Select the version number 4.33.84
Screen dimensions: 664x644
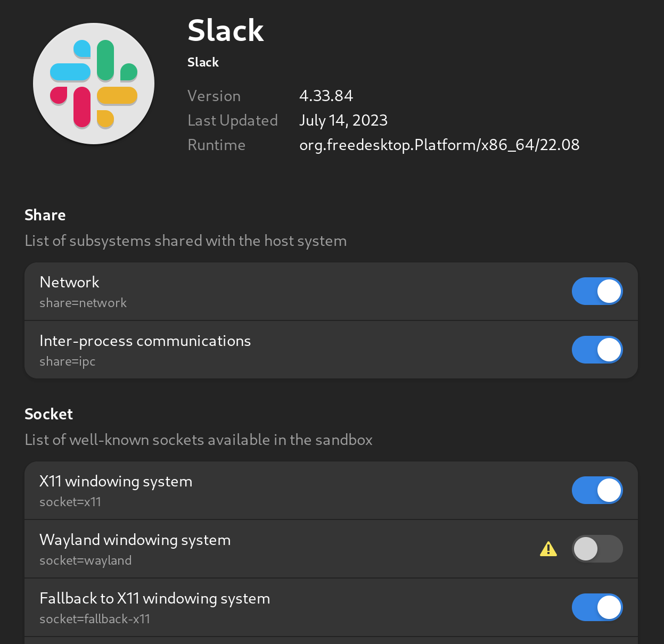pyautogui.click(x=326, y=96)
